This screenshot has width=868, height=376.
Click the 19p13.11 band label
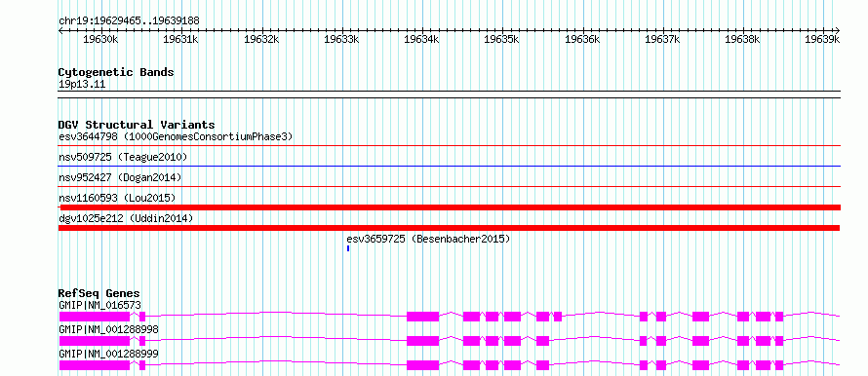82,85
